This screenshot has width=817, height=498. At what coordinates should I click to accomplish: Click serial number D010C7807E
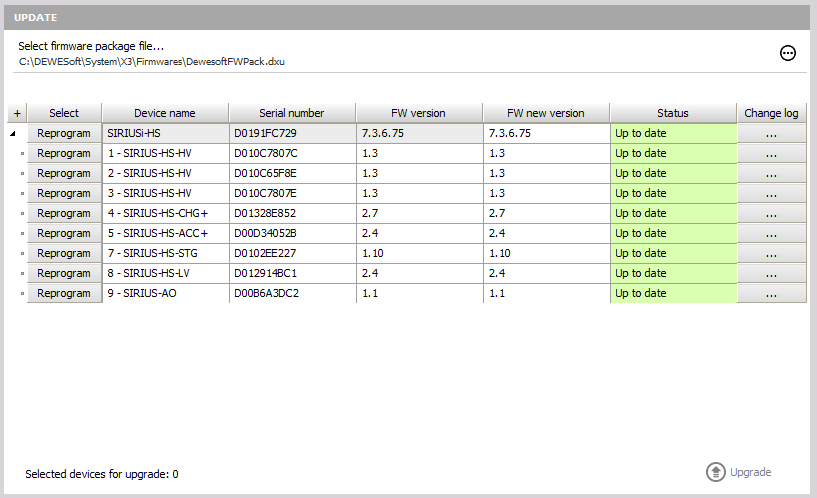[292, 193]
